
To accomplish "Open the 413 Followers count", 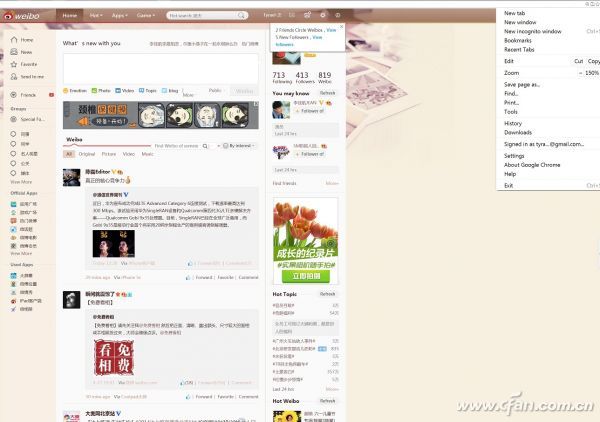I will click(305, 78).
